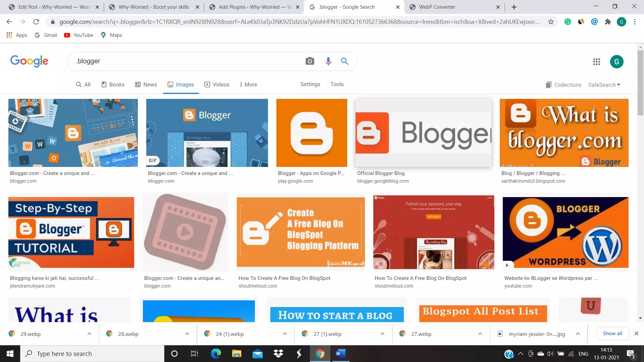
Task: Open Maps bookmark
Action: click(111, 35)
